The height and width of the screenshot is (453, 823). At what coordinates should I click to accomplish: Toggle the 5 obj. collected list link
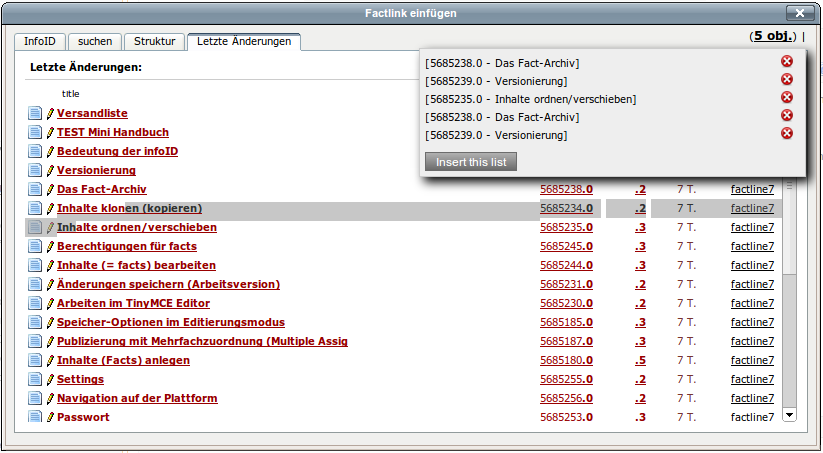pyautogui.click(x=774, y=36)
